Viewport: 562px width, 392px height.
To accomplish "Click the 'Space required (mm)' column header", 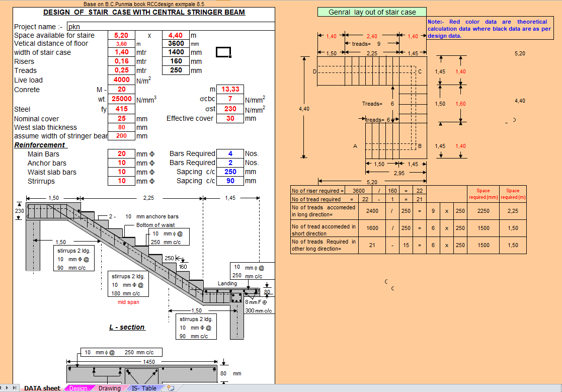I will point(483,194).
